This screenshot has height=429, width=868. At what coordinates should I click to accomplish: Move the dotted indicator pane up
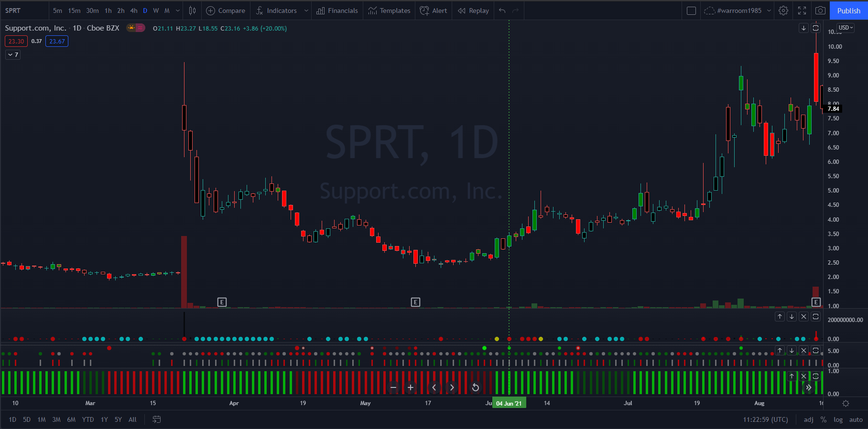[x=780, y=351]
